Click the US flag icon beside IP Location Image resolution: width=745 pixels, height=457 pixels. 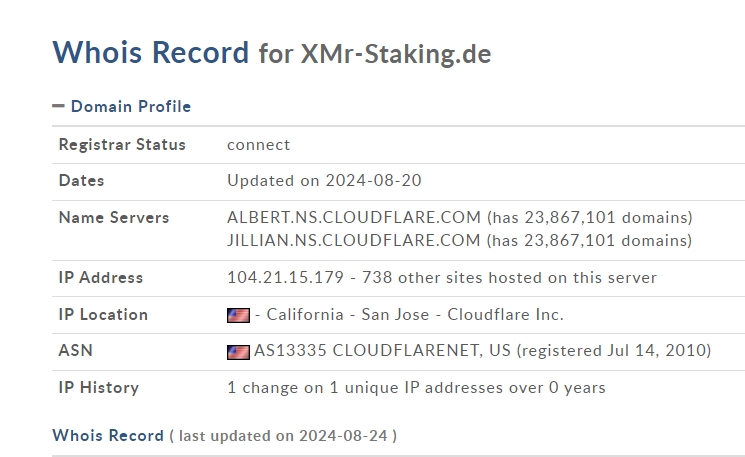pyautogui.click(x=239, y=315)
